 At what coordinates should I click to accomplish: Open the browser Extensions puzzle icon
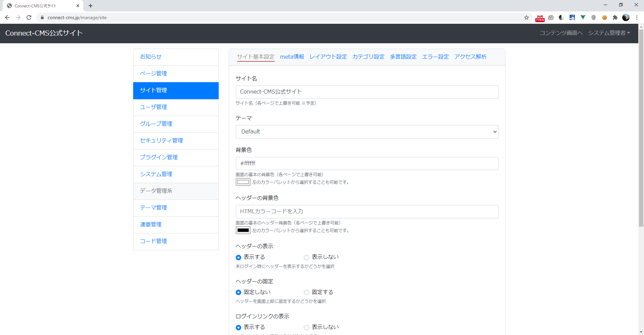tap(615, 17)
